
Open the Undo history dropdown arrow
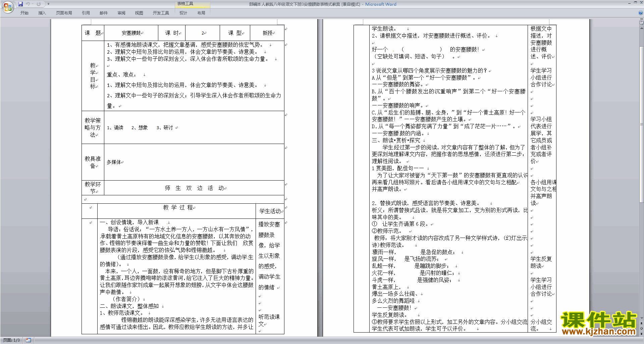pyautogui.click(x=33, y=4)
